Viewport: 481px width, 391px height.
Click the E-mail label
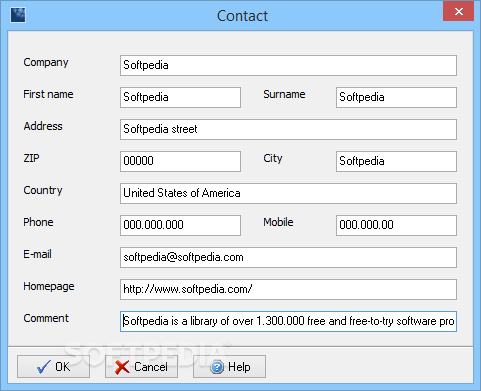point(37,254)
